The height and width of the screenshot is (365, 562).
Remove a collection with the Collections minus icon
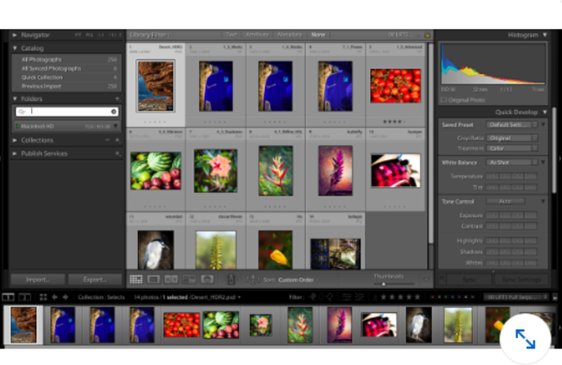(x=108, y=140)
